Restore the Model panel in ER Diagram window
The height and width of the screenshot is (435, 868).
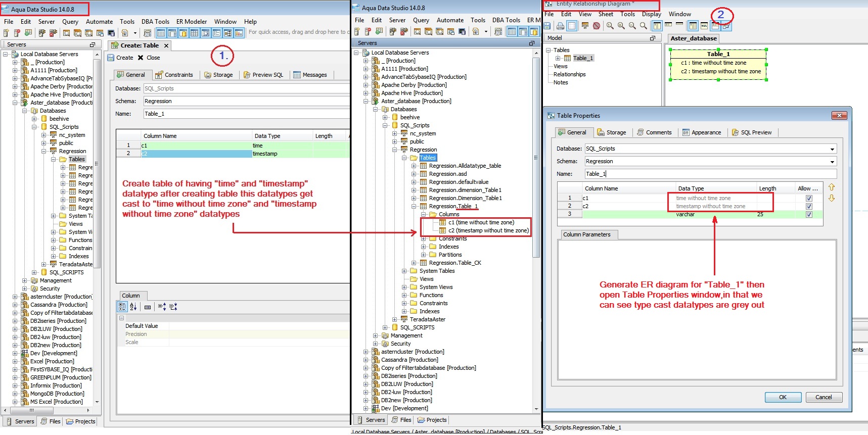point(653,38)
